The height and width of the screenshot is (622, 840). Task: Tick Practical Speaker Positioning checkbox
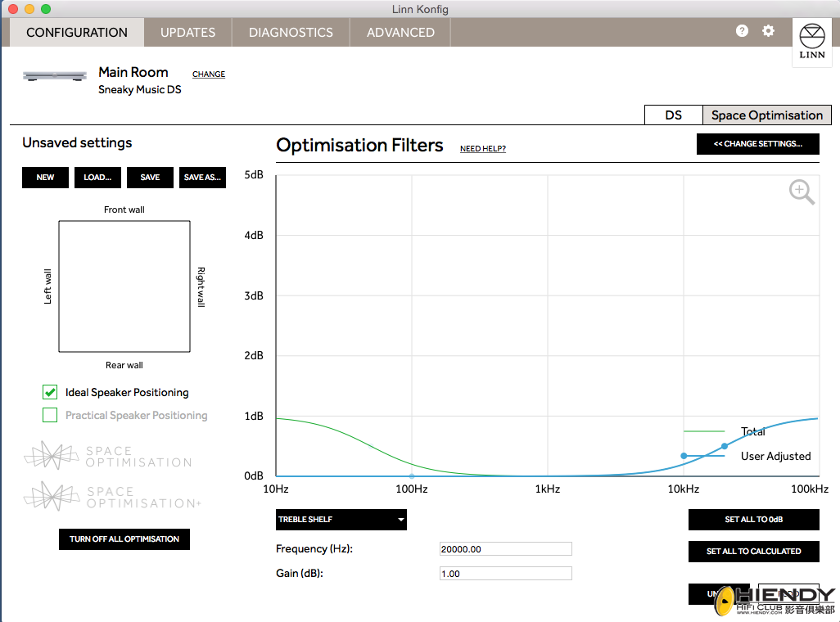point(50,415)
